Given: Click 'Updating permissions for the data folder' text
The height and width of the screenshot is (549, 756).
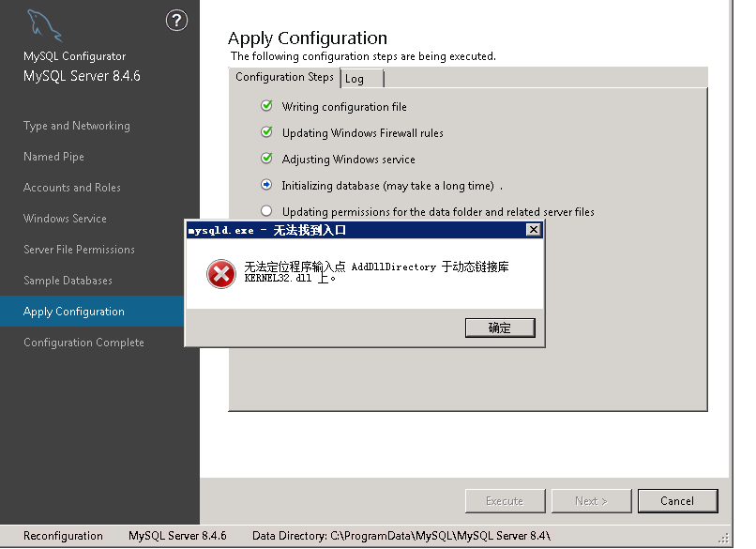Looking at the screenshot, I should pos(438,212).
